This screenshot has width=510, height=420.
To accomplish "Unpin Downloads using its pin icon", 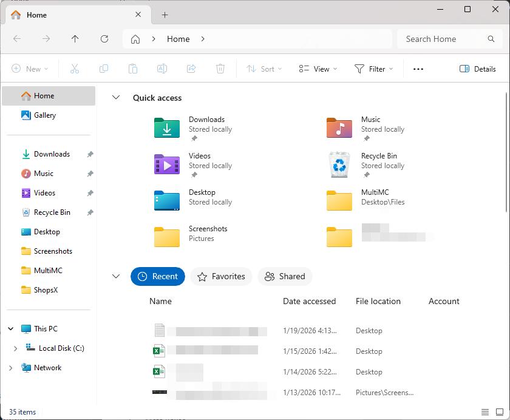I will coord(89,154).
